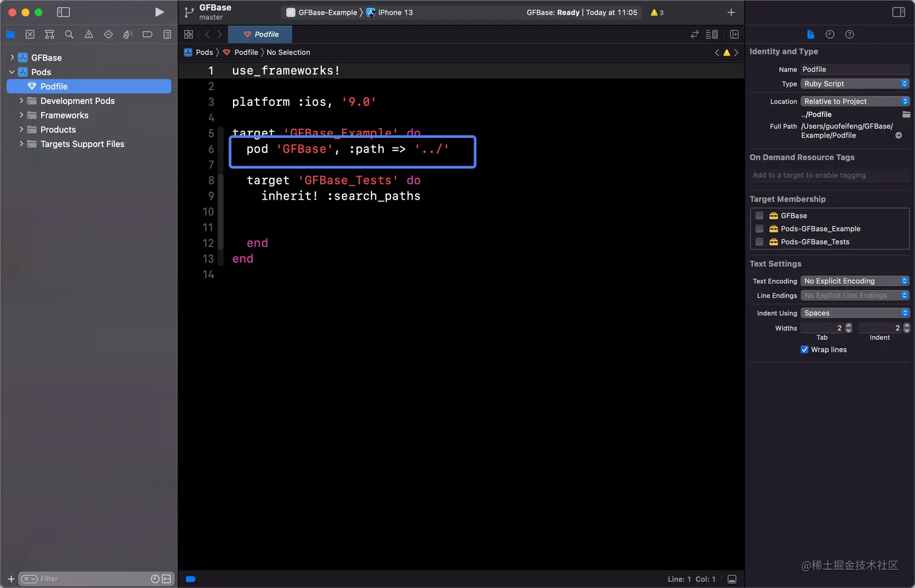
Task: Show the File inspector
Action: [x=810, y=34]
